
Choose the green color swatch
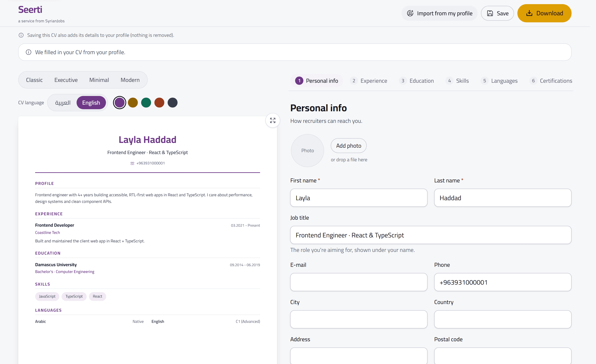pyautogui.click(x=146, y=103)
